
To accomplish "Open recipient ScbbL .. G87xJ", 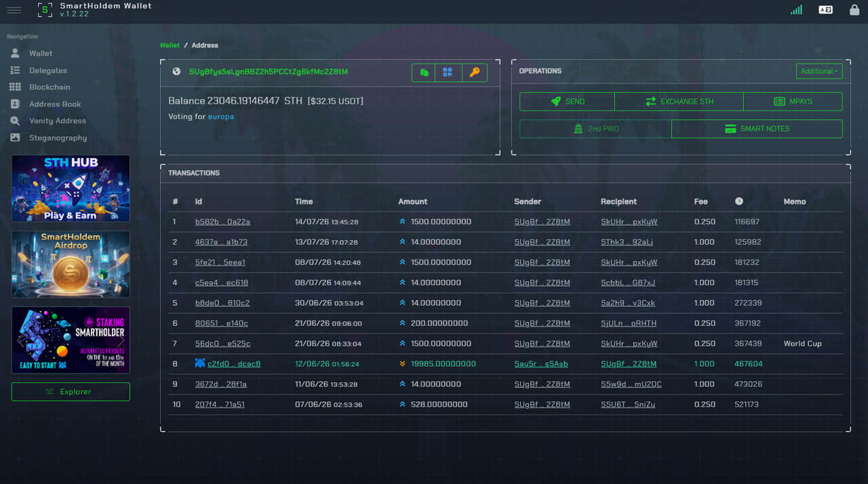I will pyautogui.click(x=628, y=283).
